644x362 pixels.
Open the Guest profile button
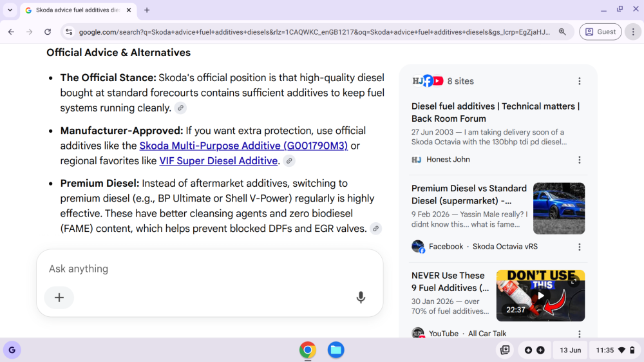click(600, 32)
